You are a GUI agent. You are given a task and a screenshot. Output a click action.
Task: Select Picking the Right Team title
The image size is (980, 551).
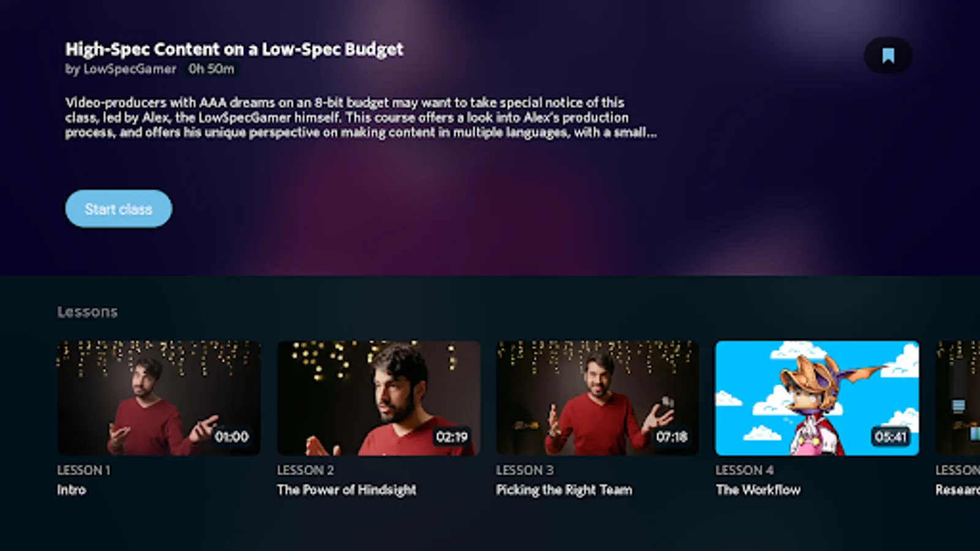(x=564, y=490)
